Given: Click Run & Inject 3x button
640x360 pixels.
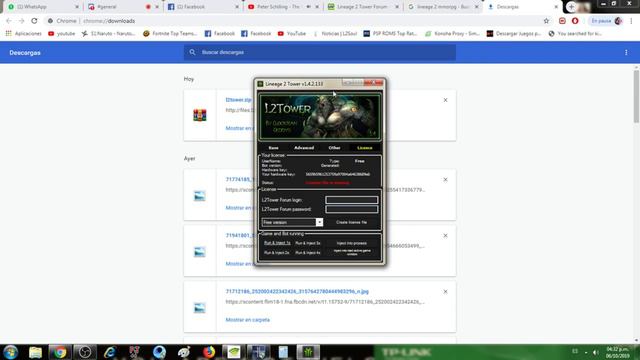Looking at the screenshot, I should [308, 243].
